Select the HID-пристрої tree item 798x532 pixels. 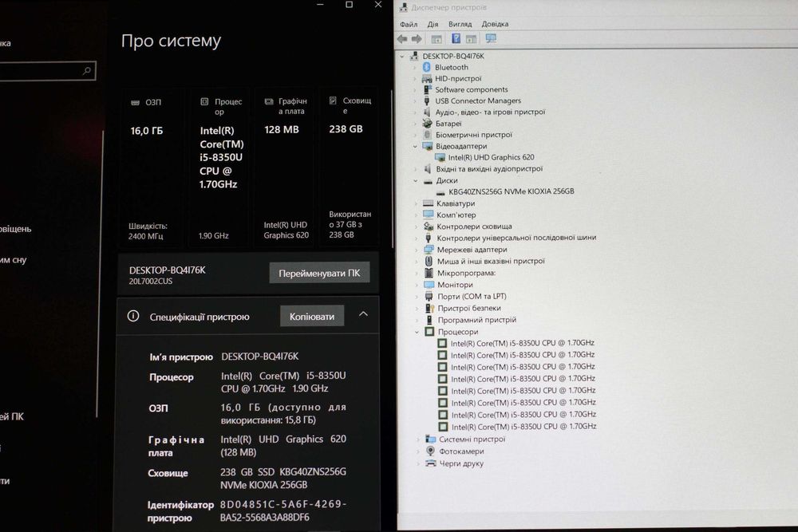pyautogui.click(x=458, y=78)
